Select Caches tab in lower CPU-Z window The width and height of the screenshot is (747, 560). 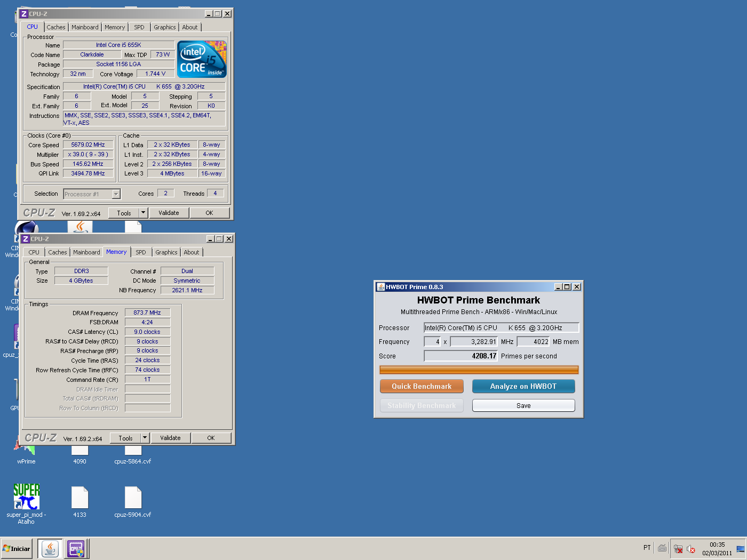[58, 252]
